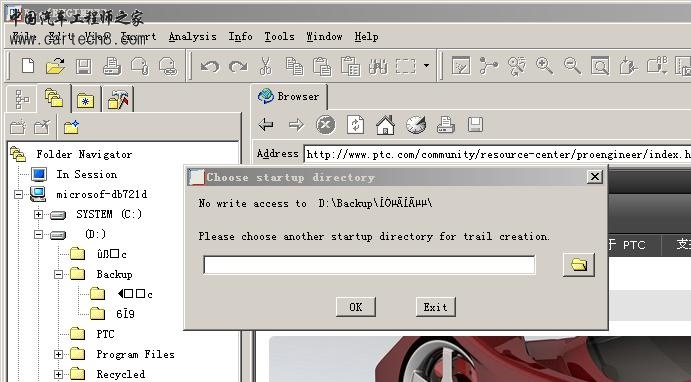Select the Browser tab
Viewport: 691px width, 382px height.
point(289,96)
